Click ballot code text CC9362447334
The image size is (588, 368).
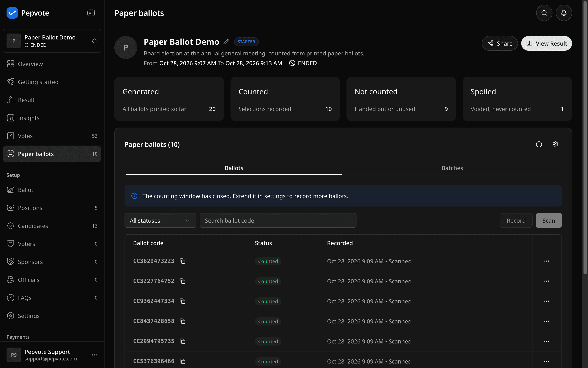pos(154,301)
